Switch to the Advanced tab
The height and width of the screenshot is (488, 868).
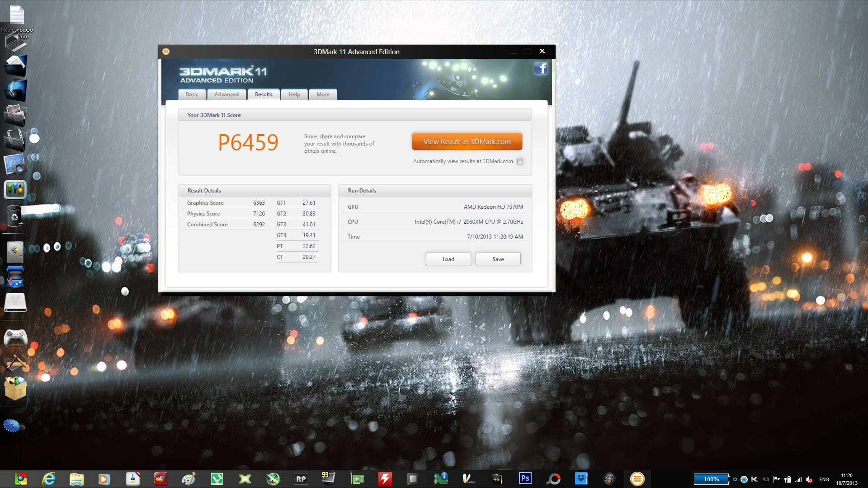pos(226,94)
